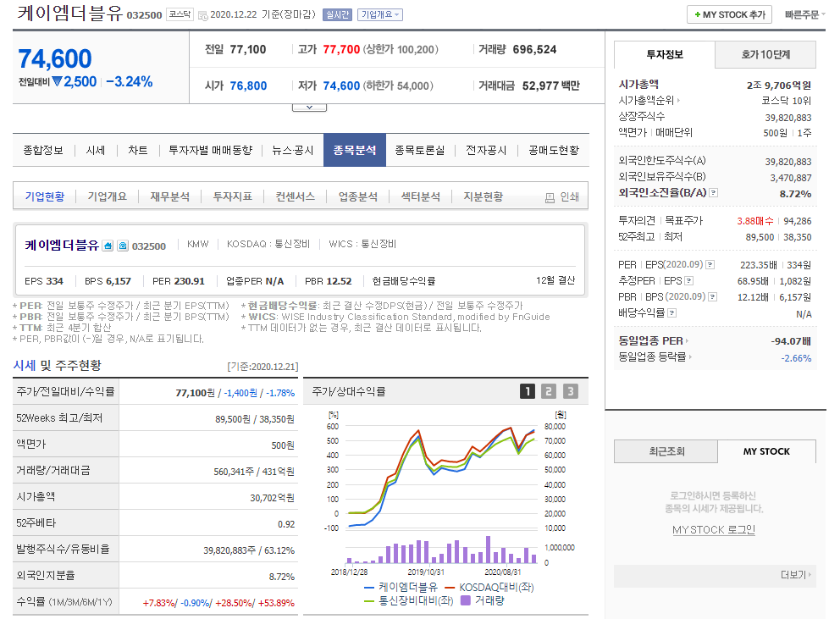Screen dimensions: 840x619
Task: Click the MY STOCK 추가 button
Action: point(729,14)
